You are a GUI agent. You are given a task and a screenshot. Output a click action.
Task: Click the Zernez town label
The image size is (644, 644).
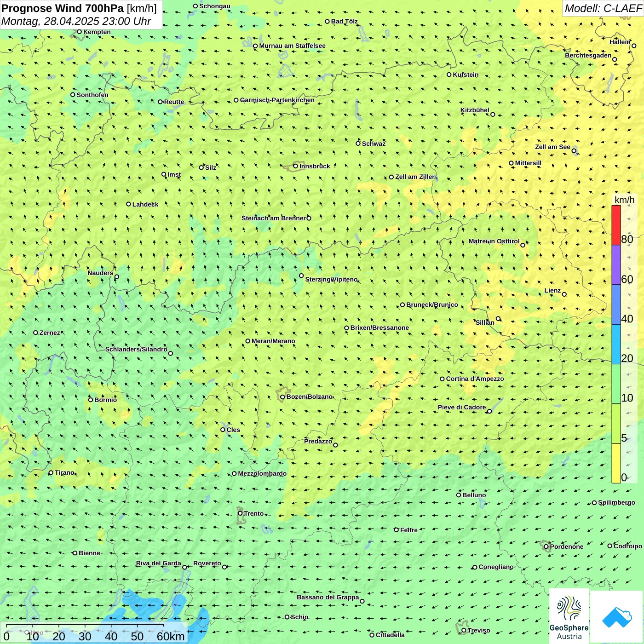(x=49, y=333)
